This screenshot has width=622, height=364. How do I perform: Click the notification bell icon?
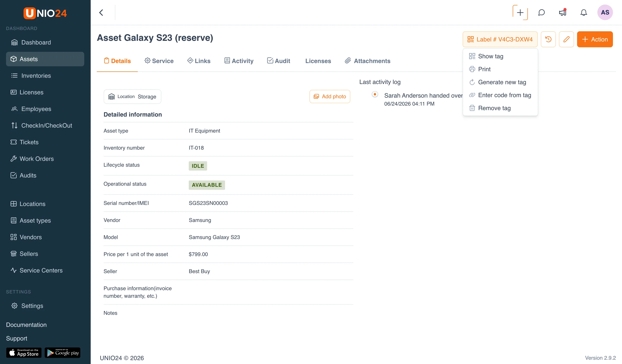[x=584, y=12]
